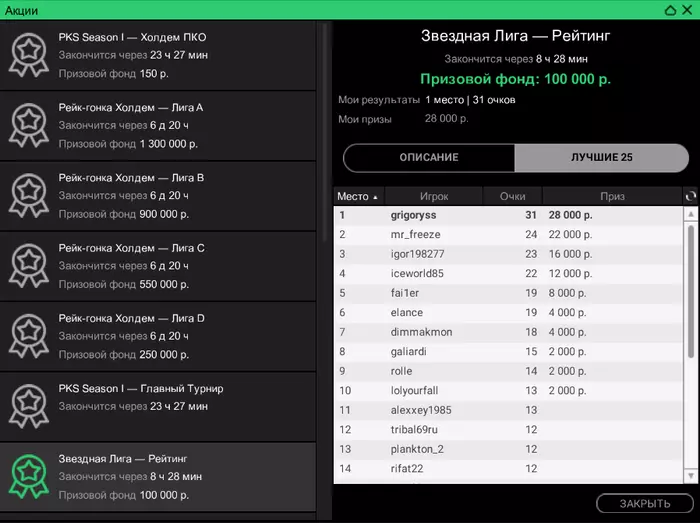Select player galiardi row
The image size is (700, 523).
tap(508, 352)
